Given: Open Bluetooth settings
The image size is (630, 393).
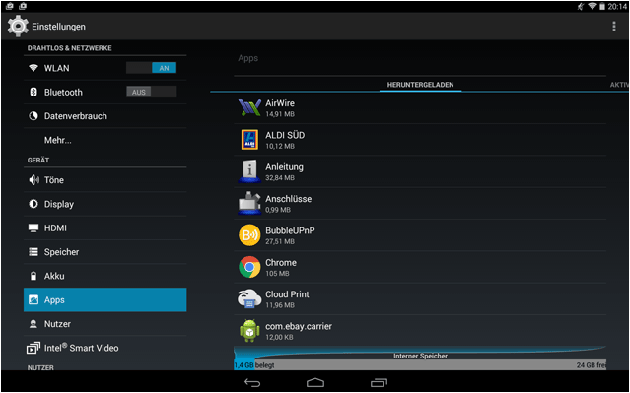Looking at the screenshot, I should tap(105, 92).
